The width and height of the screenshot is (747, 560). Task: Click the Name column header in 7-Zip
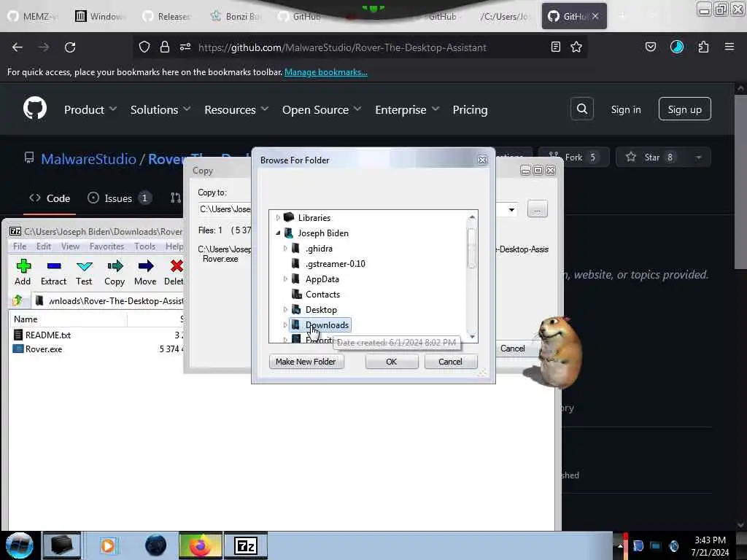(68, 319)
